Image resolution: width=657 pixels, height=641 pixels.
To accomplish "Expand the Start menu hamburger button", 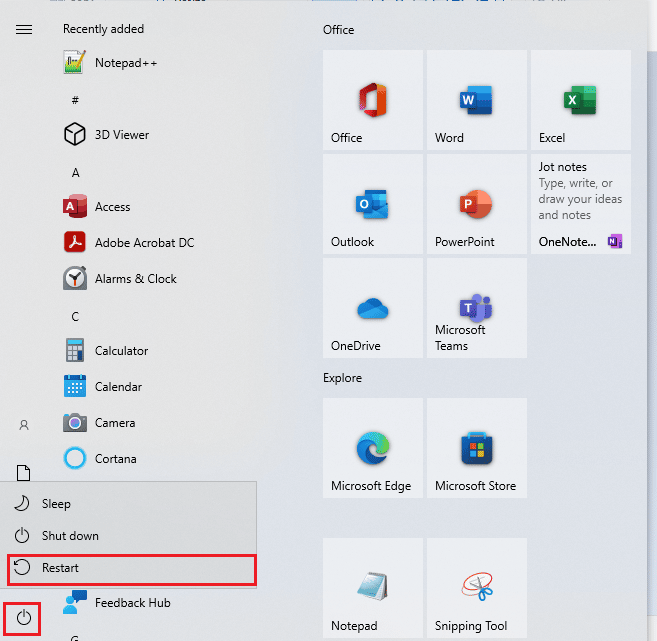I will tap(24, 29).
